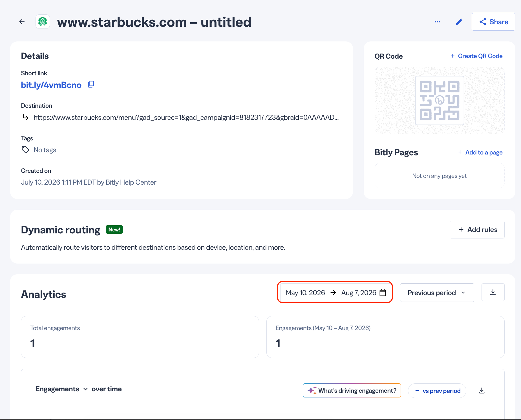Toggle the vs prev period comparison
The image size is (521, 420).
click(x=437, y=391)
